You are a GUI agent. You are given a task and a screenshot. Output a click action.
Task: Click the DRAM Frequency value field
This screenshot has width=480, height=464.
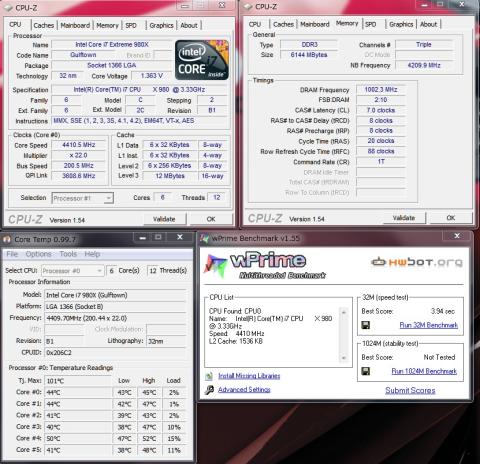(x=381, y=90)
